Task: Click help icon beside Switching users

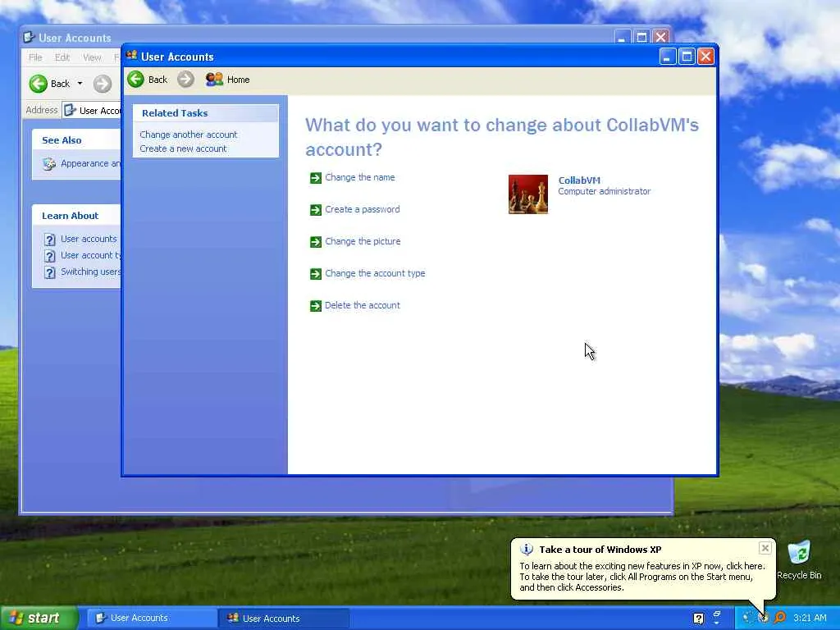Action: pyautogui.click(x=50, y=272)
